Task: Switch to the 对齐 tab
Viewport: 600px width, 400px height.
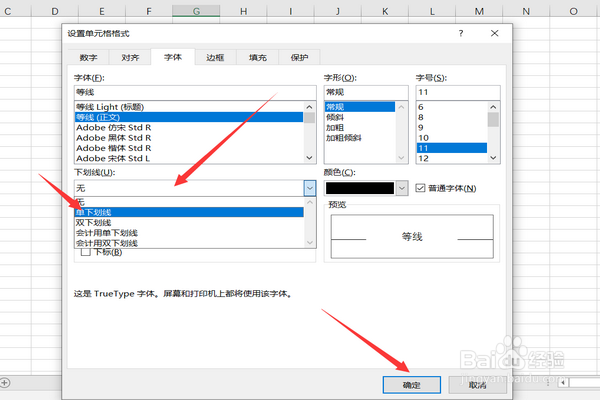Action: 130,57
